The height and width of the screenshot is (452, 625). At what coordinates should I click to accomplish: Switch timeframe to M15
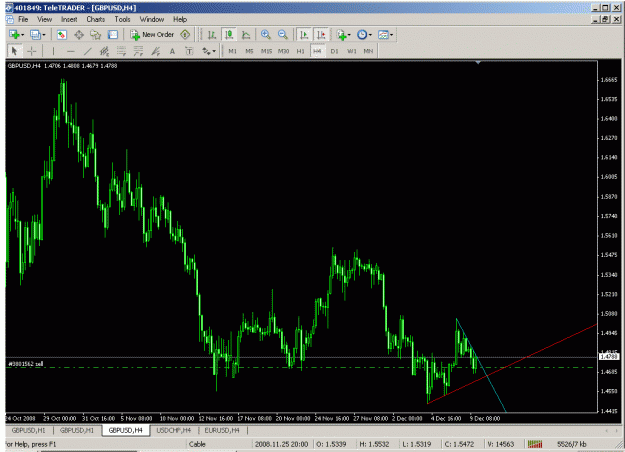[x=266, y=51]
